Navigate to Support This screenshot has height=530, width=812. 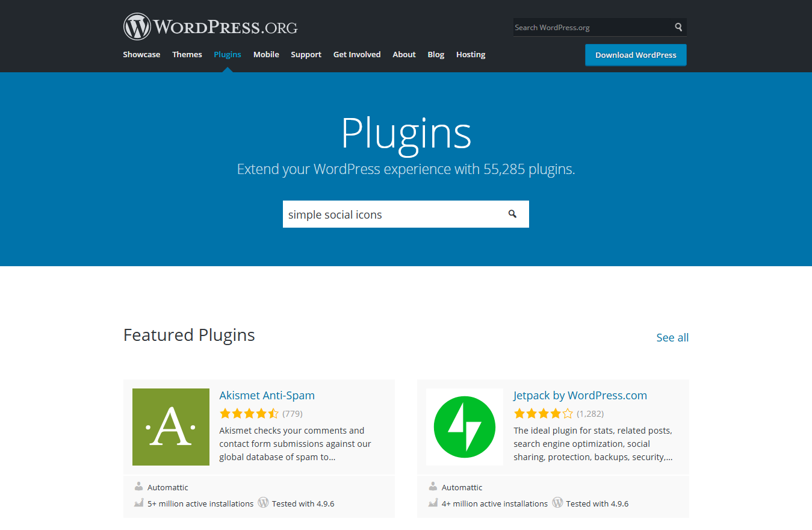pos(306,54)
